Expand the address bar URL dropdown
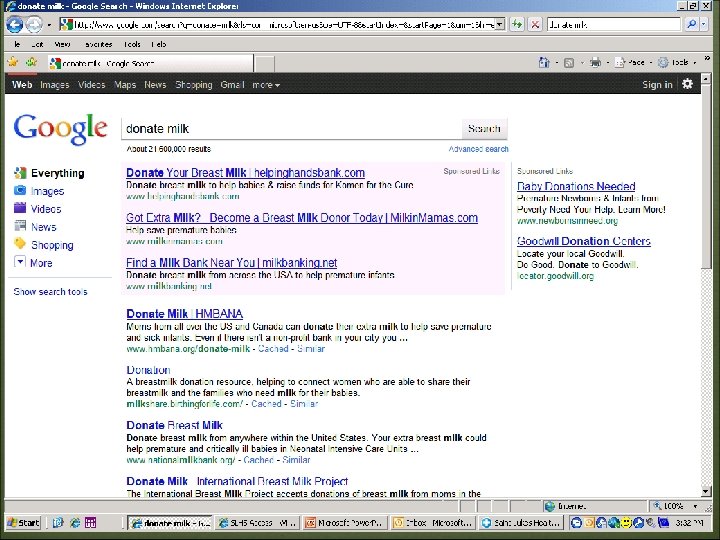Screen dimensions: 720x540 501,24
